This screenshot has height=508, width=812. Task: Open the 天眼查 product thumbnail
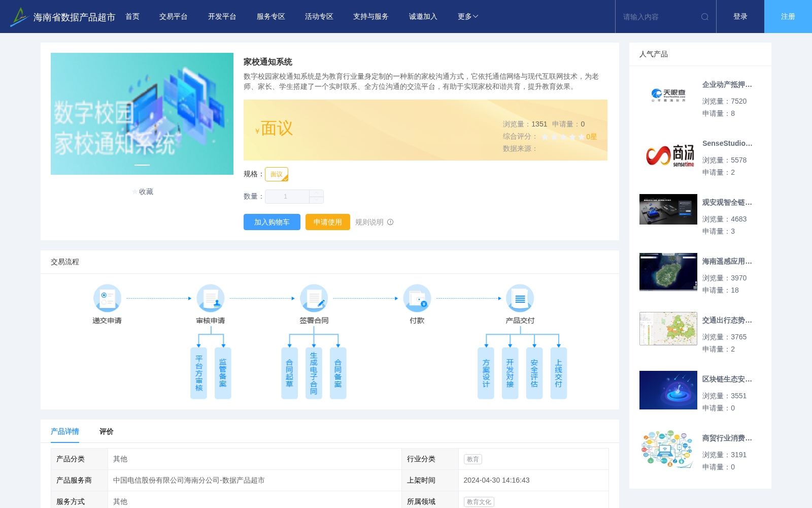tap(668, 96)
